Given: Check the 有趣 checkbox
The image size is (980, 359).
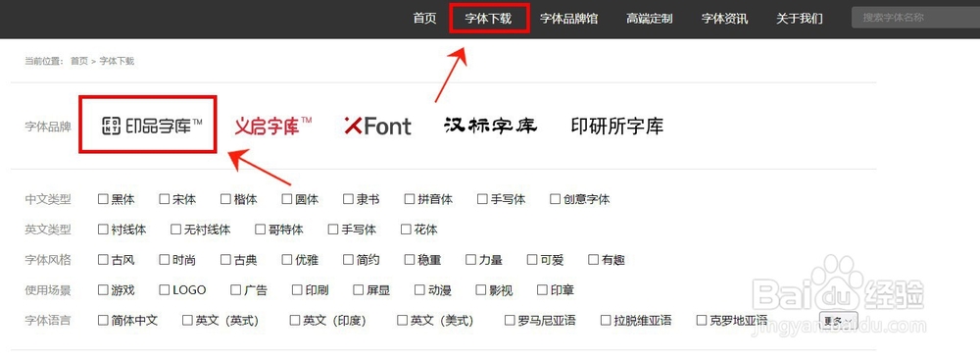Looking at the screenshot, I should (593, 260).
